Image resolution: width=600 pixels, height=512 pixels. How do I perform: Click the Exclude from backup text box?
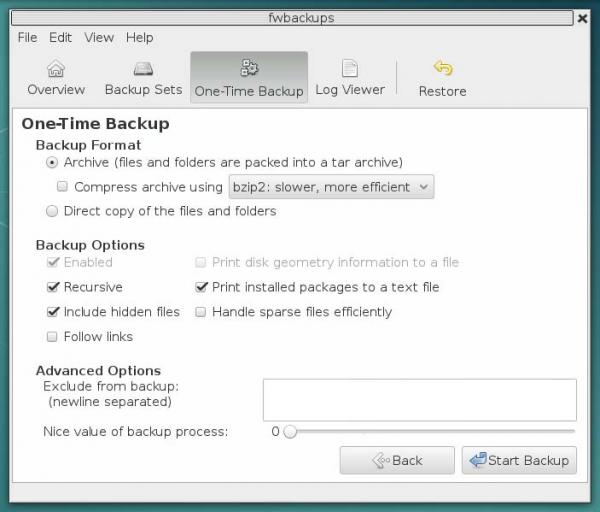(x=420, y=400)
